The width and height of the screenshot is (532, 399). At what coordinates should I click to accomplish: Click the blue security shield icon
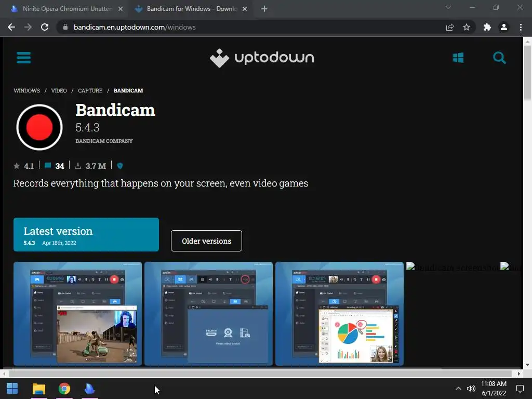point(120,166)
